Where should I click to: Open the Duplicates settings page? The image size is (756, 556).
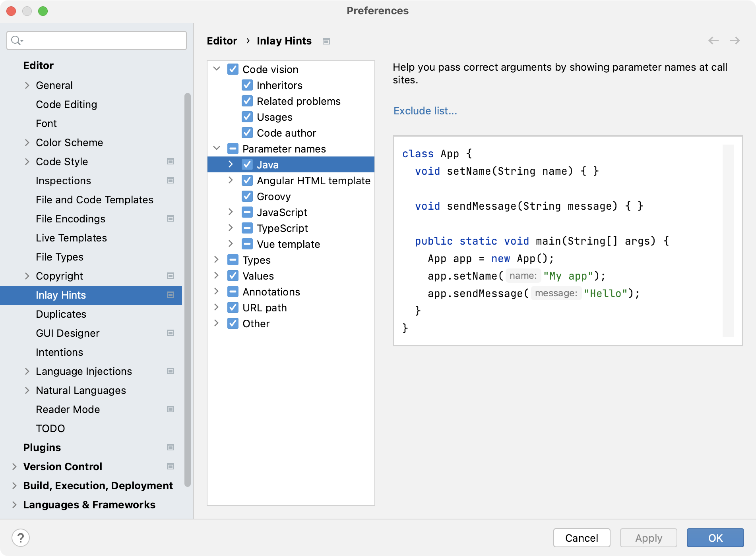click(61, 314)
